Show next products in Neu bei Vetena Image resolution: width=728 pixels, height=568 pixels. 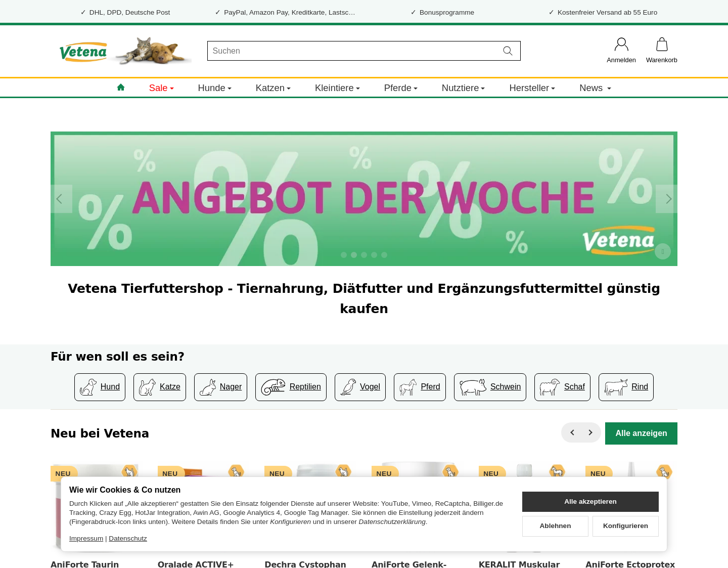click(590, 432)
